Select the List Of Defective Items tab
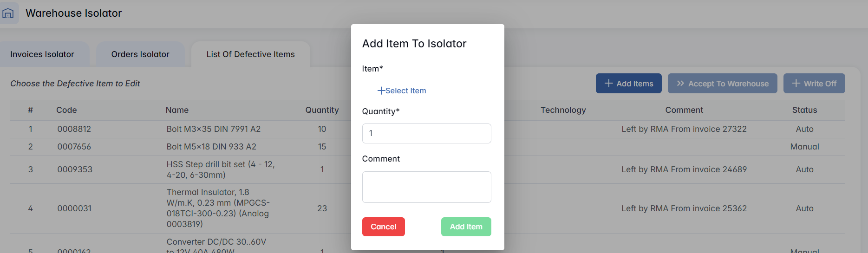 tap(250, 54)
